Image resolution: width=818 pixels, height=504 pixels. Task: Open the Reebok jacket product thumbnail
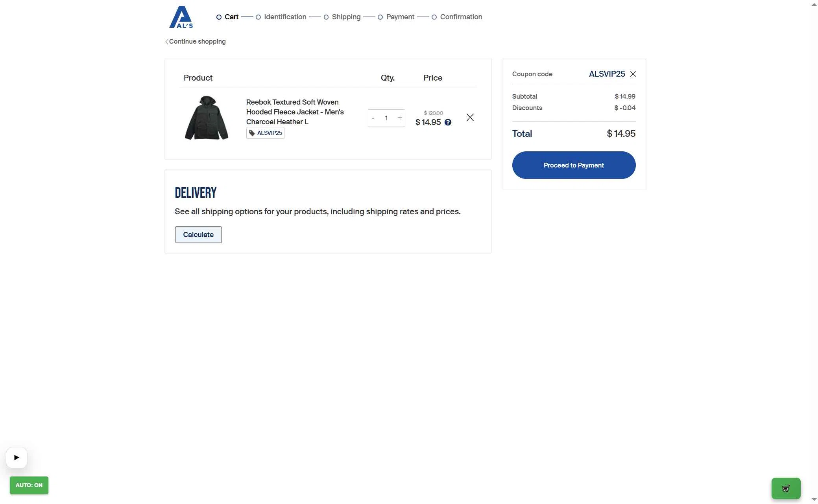[x=207, y=118]
